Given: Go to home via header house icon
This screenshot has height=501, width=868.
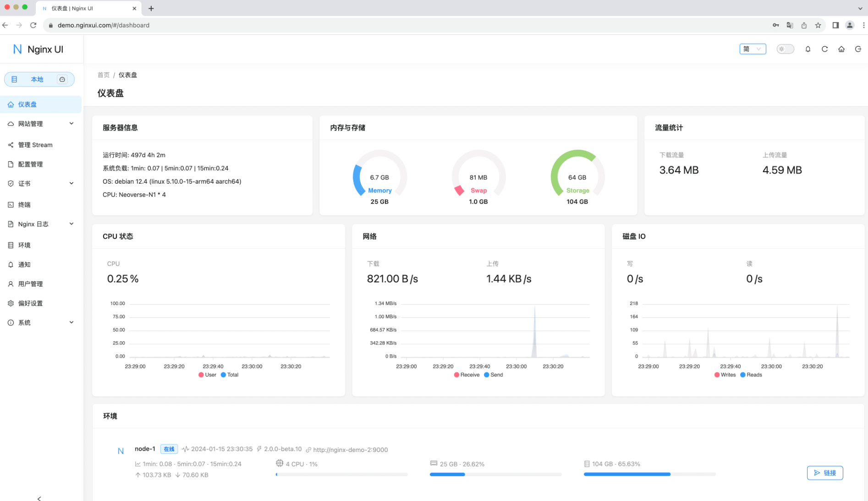Looking at the screenshot, I should (841, 49).
